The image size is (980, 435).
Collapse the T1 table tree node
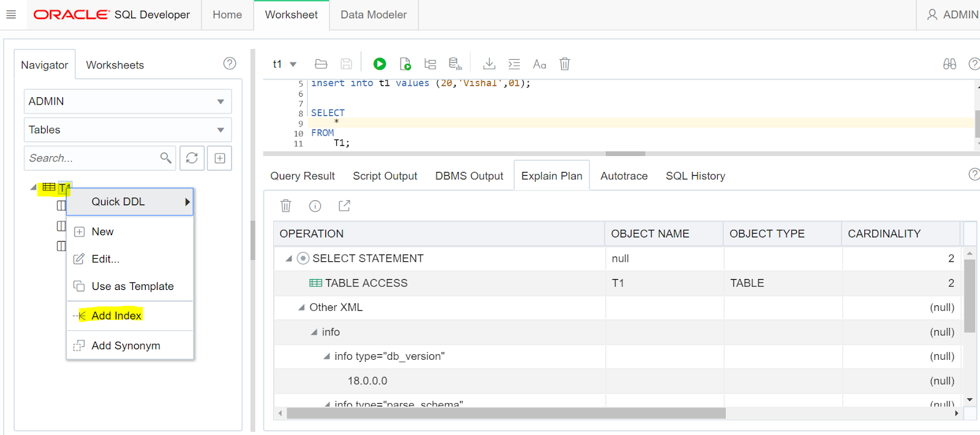33,187
